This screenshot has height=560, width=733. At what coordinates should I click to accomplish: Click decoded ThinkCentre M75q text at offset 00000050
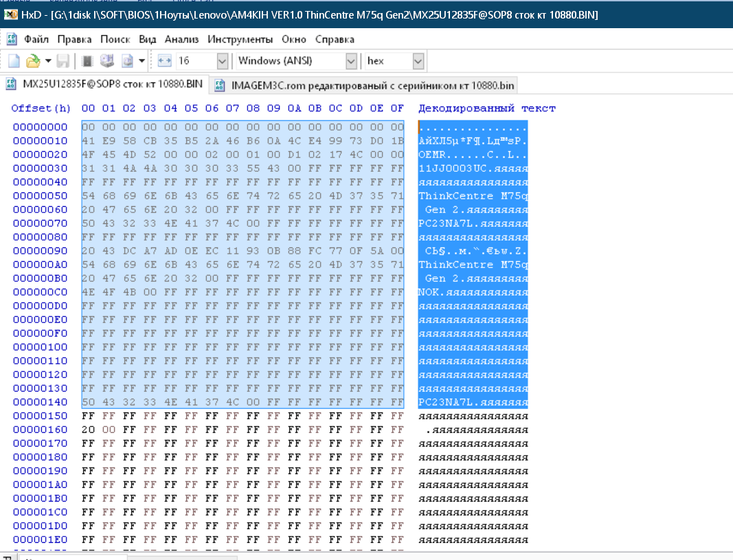473,196
